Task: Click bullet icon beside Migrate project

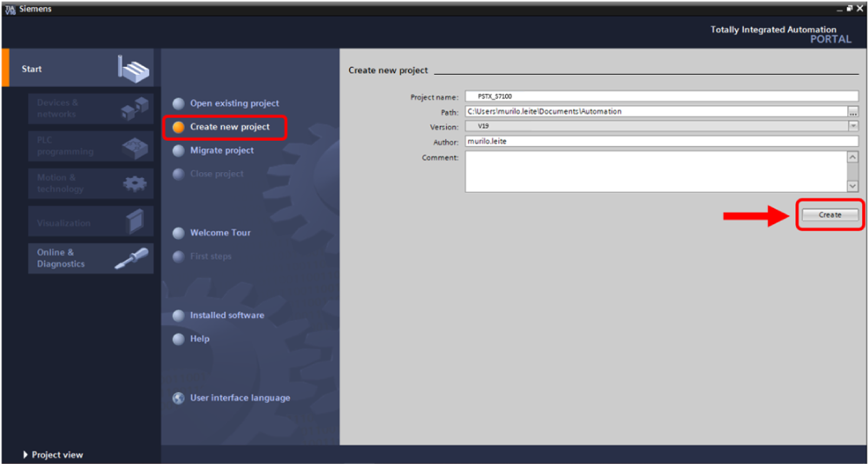Action: [178, 151]
